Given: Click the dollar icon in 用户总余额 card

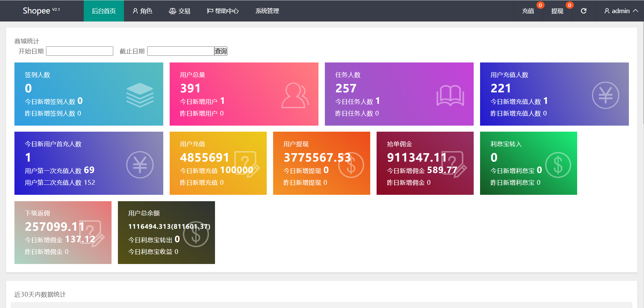Looking at the screenshot, I should tap(196, 234).
